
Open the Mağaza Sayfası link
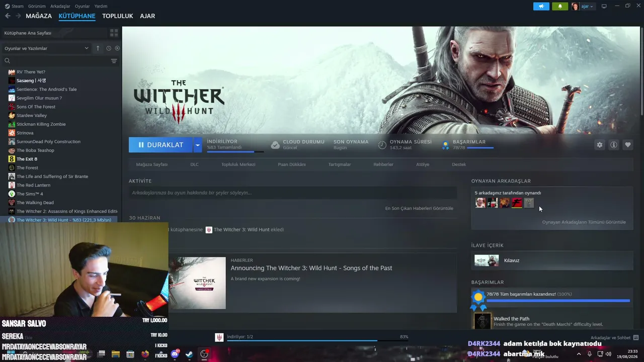(x=152, y=164)
